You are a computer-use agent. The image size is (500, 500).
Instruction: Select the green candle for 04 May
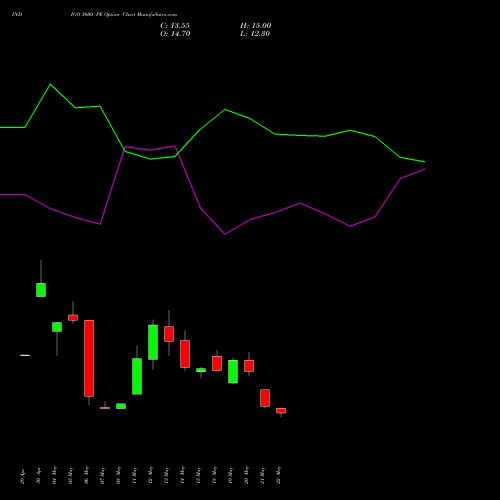(x=57, y=327)
